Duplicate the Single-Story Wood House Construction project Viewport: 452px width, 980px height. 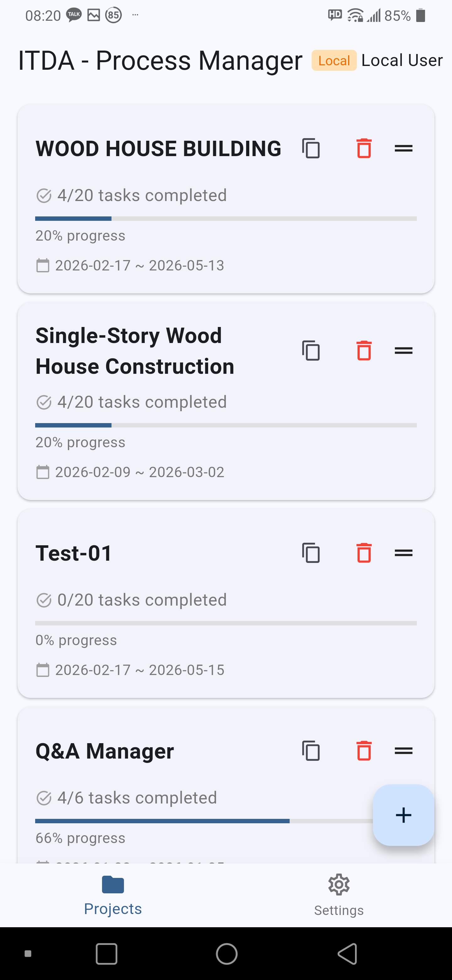311,351
